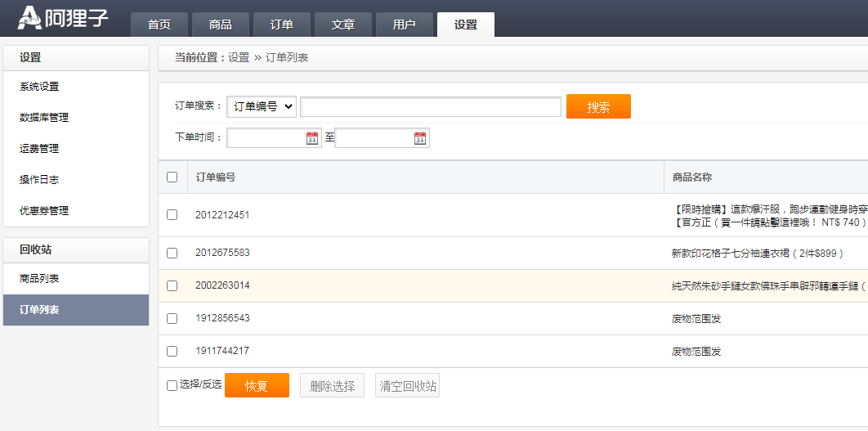The image size is (868, 431).
Task: Click the 恢复 restore button
Action: pyautogui.click(x=257, y=386)
